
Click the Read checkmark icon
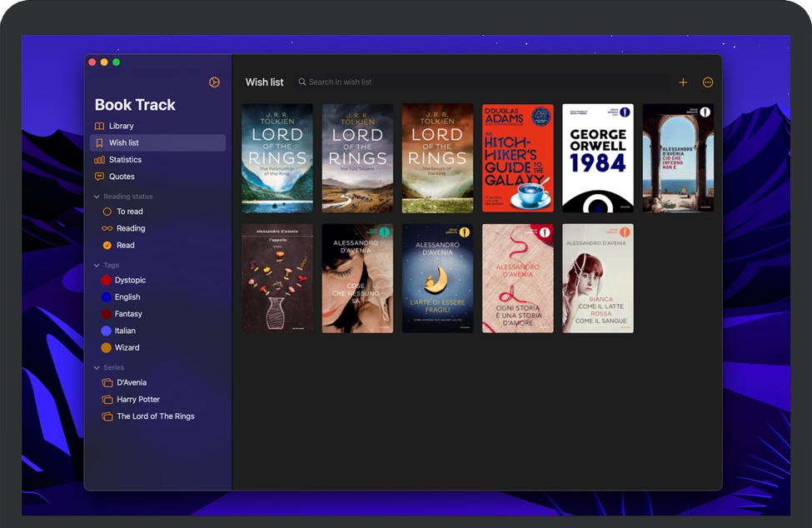[x=109, y=245]
